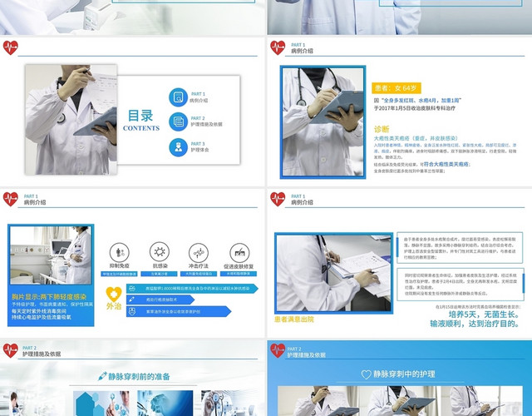Select the 每天定时紫外线消毒房间 line
This screenshot has height=416, width=532.
coord(39,311)
